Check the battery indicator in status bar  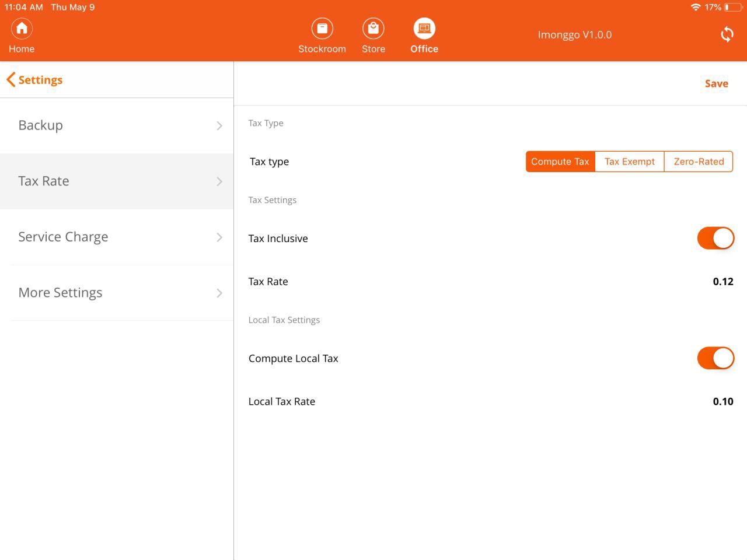point(732,8)
